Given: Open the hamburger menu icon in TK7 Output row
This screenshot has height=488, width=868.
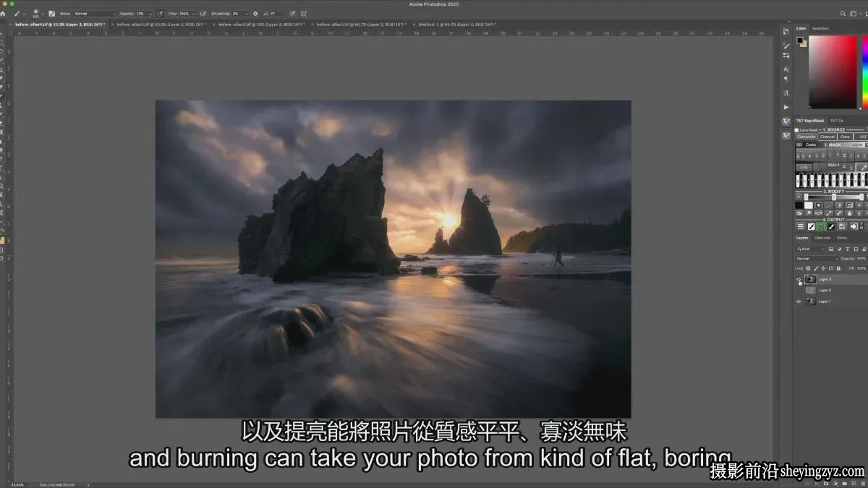Looking at the screenshot, I should pyautogui.click(x=801, y=227).
